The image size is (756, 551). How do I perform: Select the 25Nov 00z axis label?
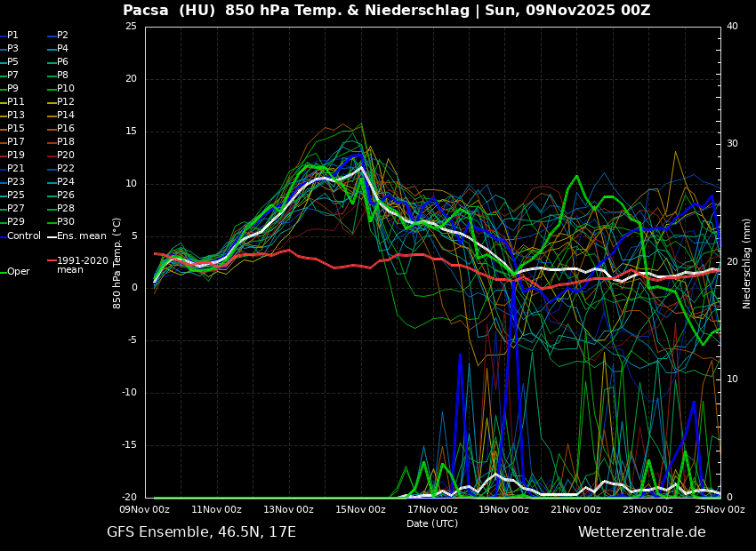click(x=720, y=510)
